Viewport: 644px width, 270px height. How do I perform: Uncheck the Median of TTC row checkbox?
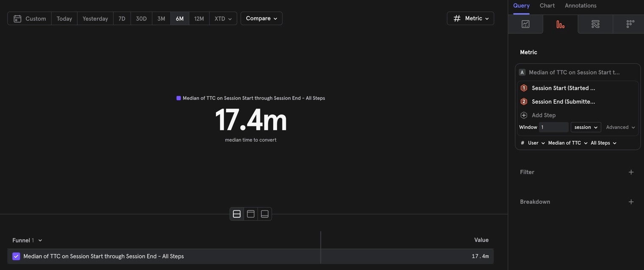[16, 256]
